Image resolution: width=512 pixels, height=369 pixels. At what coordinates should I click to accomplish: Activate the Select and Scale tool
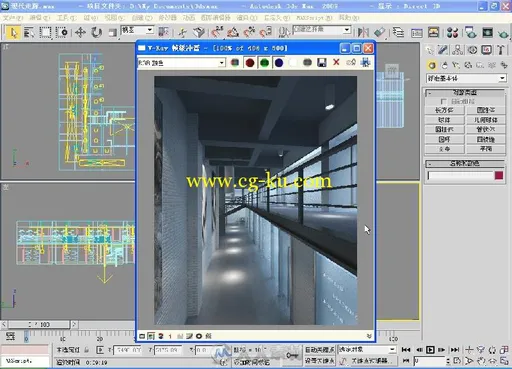point(113,32)
